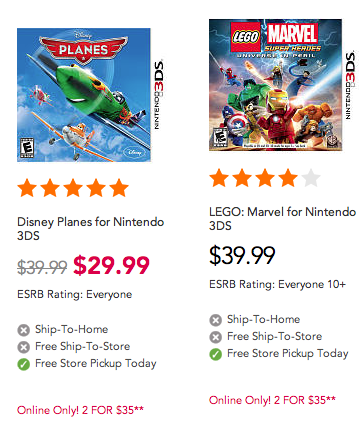Open the 2 FOR $35 offer under LEGO Marvel
Viewport: 363px width, 429px height.
pos(272,400)
